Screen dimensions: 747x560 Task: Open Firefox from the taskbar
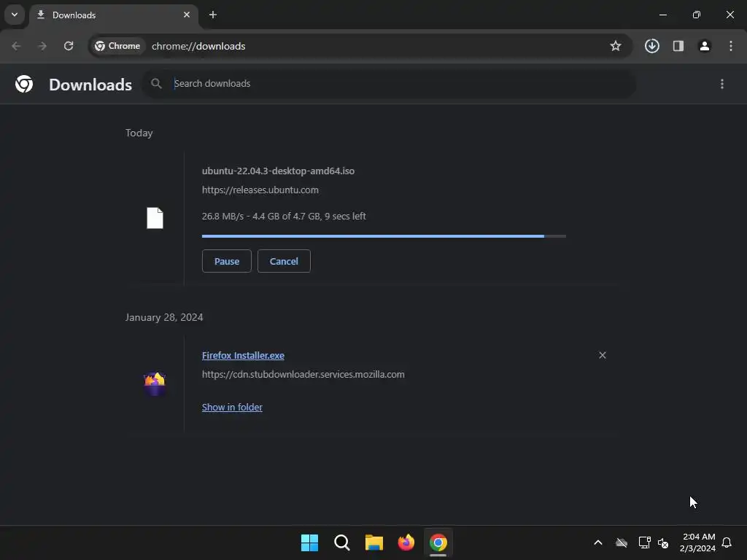(406, 542)
